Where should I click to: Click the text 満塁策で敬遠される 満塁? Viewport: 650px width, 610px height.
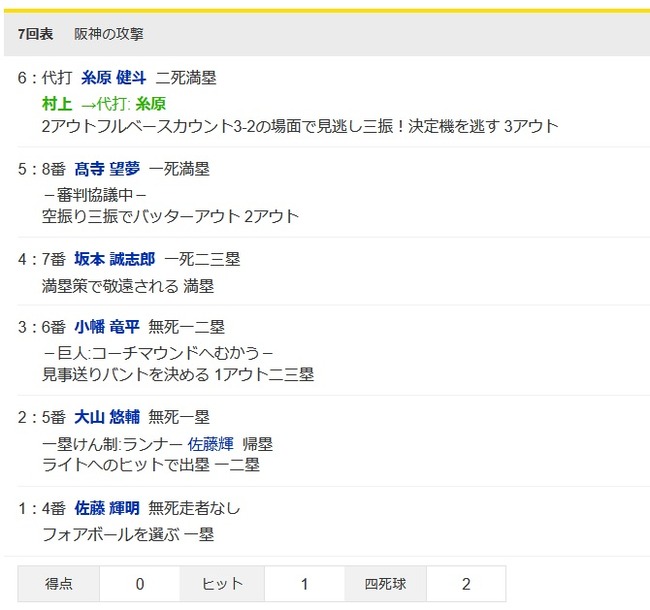128,286
